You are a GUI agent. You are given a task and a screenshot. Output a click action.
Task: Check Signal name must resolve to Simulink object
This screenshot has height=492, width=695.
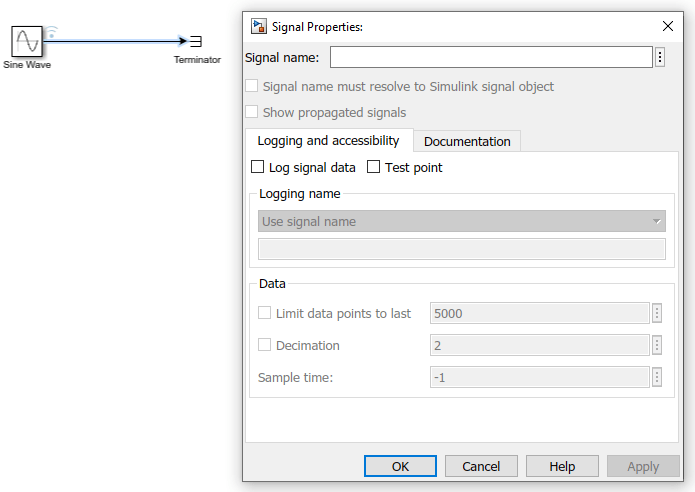[252, 87]
